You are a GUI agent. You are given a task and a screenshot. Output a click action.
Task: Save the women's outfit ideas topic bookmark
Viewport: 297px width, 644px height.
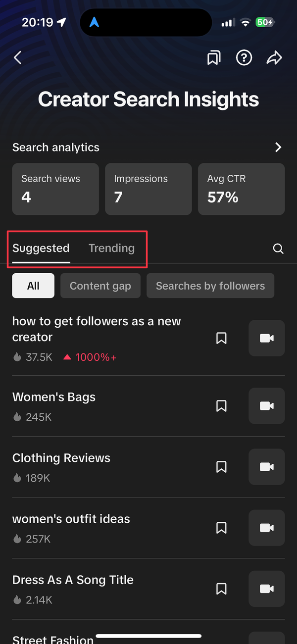tap(221, 528)
